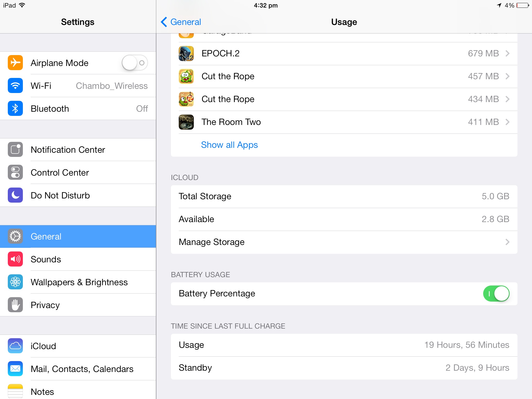This screenshot has height=399, width=532.
Task: Tap the Do Not Disturb moon icon
Action: tap(15, 195)
